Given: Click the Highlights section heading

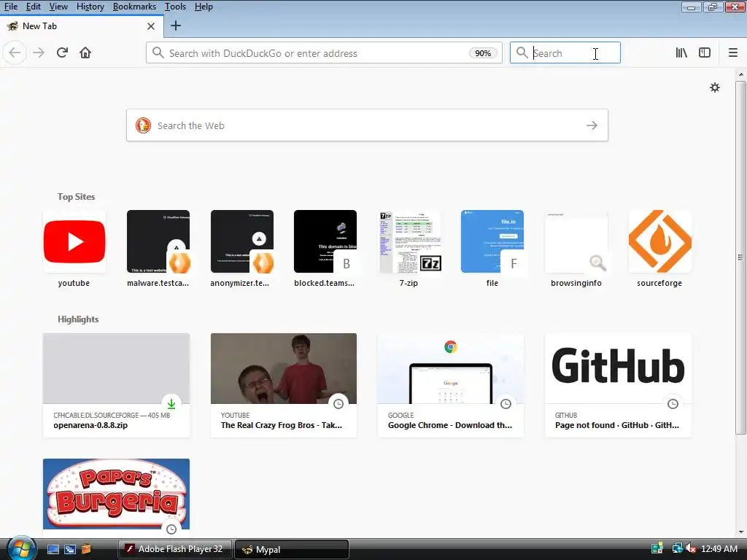Looking at the screenshot, I should click(x=78, y=319).
